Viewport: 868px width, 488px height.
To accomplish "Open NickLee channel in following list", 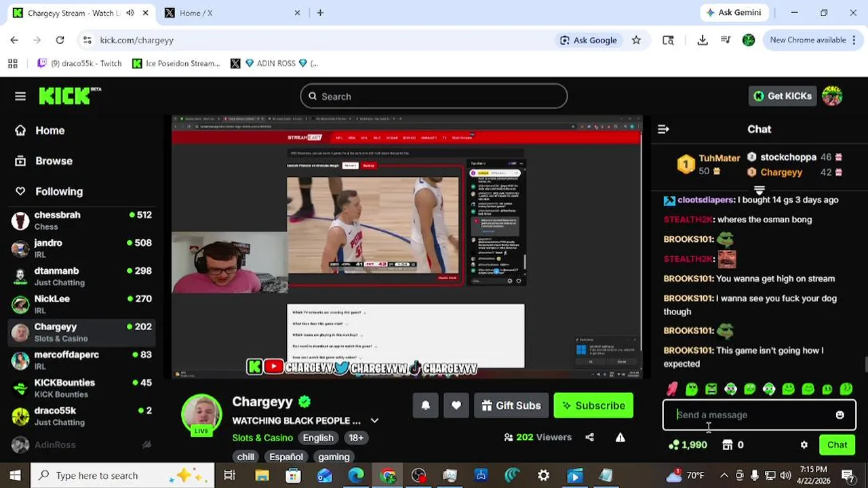I will pyautogui.click(x=82, y=304).
